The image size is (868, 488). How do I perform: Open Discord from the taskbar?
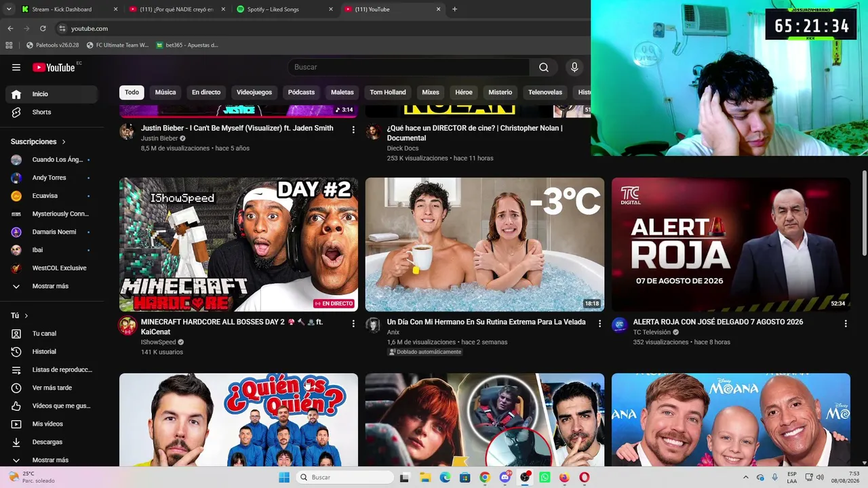coord(505,477)
